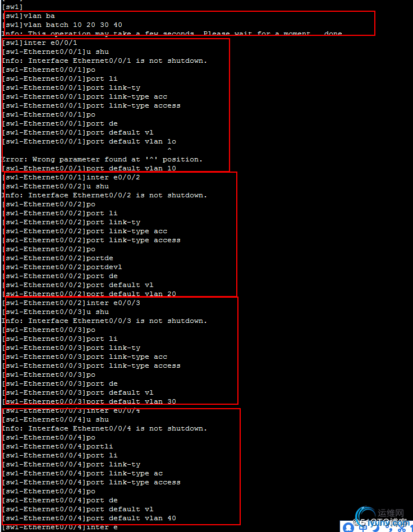Select the 'port default vlan 40' line
The image size is (413, 532).
tap(89, 518)
